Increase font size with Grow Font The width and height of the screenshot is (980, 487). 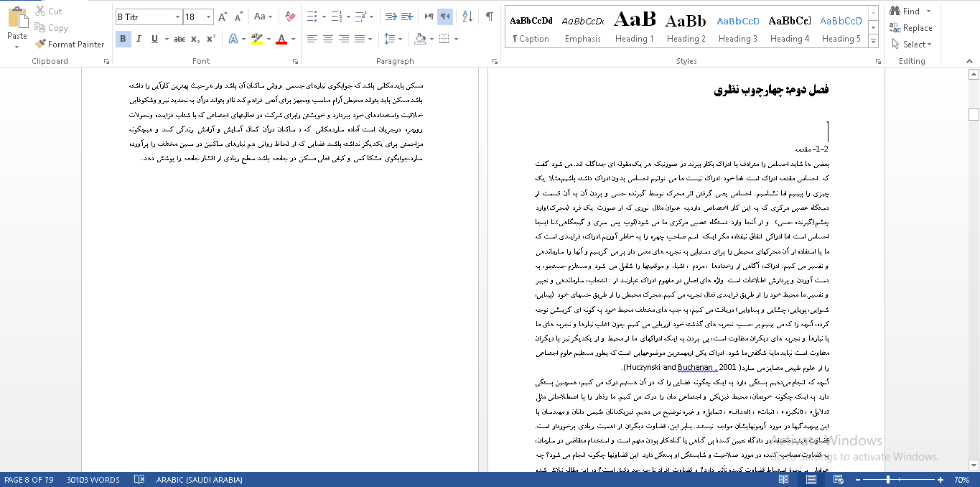222,17
